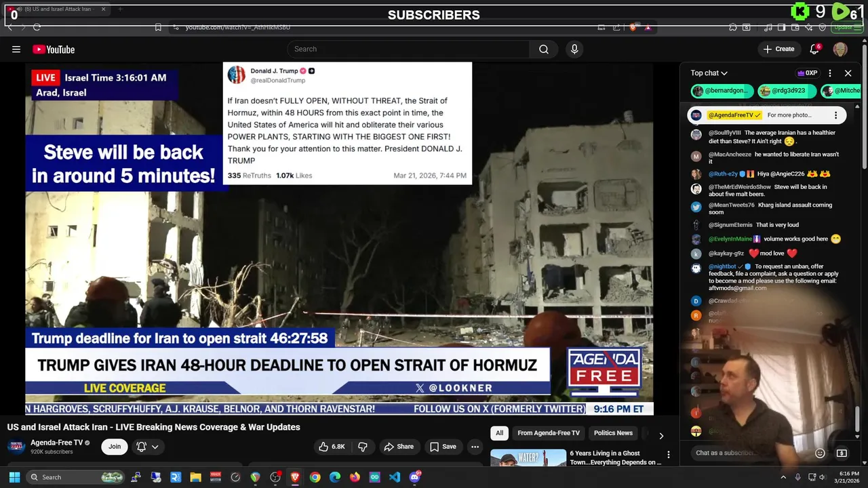
Task: Open File Explorer from the taskbar
Action: [x=195, y=477]
